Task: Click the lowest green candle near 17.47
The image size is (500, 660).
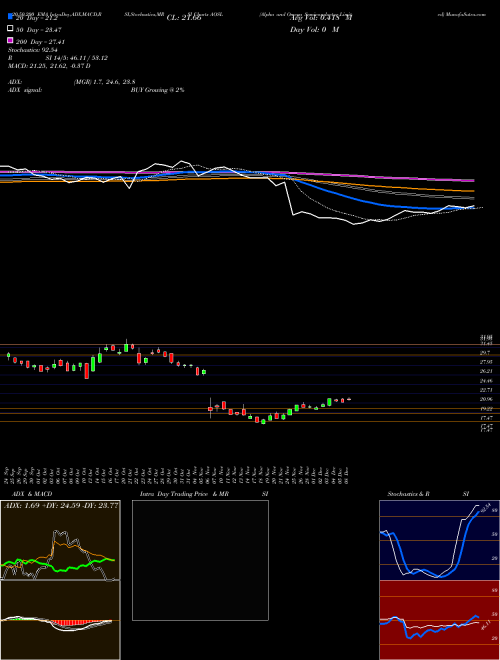Action: [263, 421]
